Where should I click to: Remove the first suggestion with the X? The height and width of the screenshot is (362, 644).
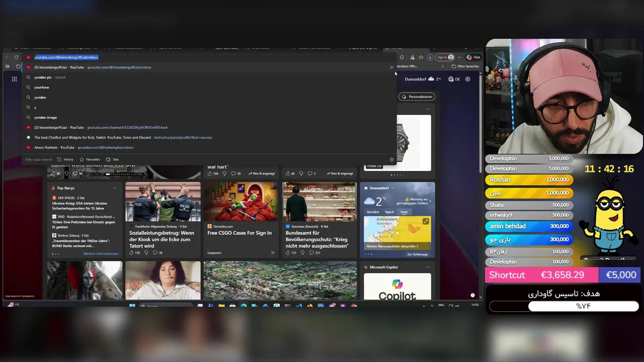point(391,67)
